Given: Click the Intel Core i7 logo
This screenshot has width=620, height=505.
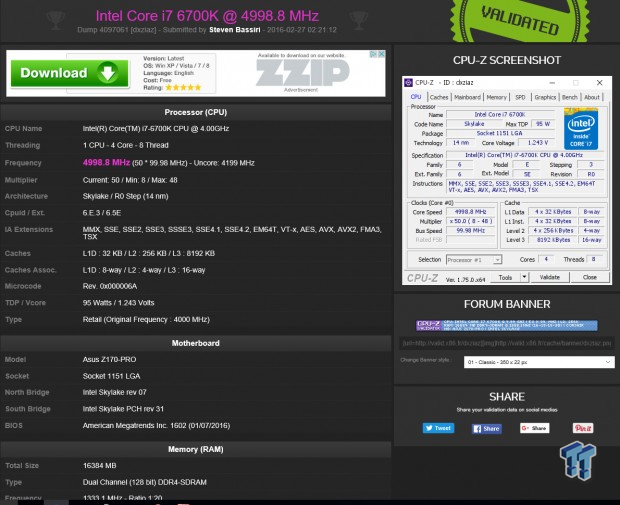Looking at the screenshot, I should (581, 129).
